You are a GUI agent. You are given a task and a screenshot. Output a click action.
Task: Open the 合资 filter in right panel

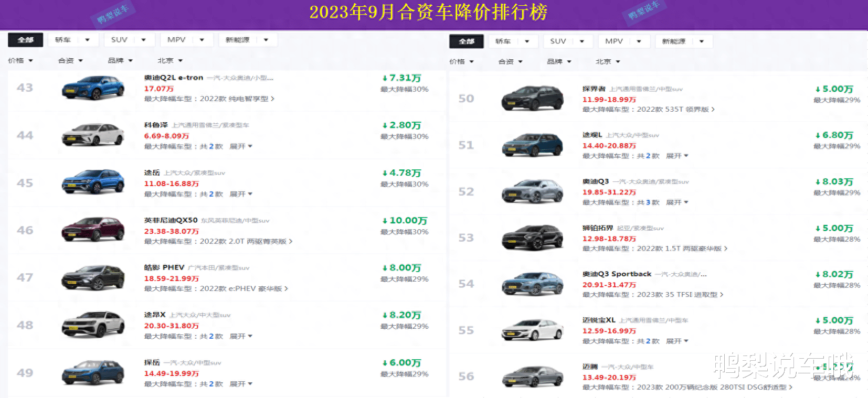511,62
